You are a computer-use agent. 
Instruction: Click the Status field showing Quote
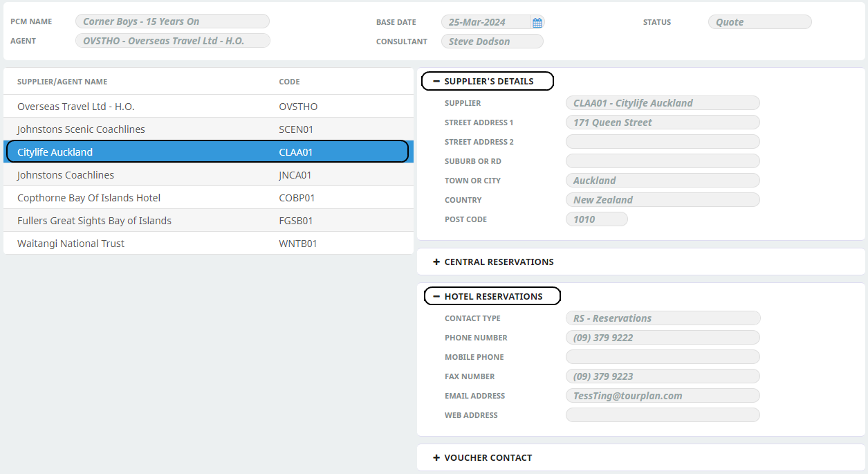click(x=759, y=22)
